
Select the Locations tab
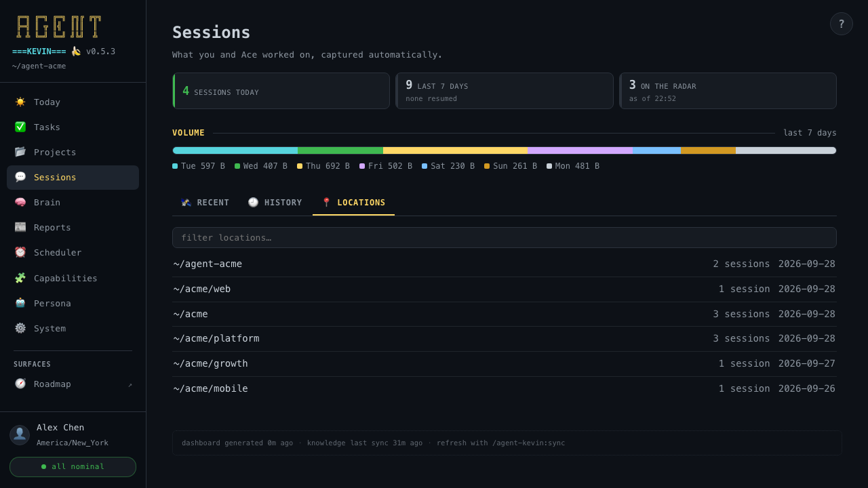[353, 203]
